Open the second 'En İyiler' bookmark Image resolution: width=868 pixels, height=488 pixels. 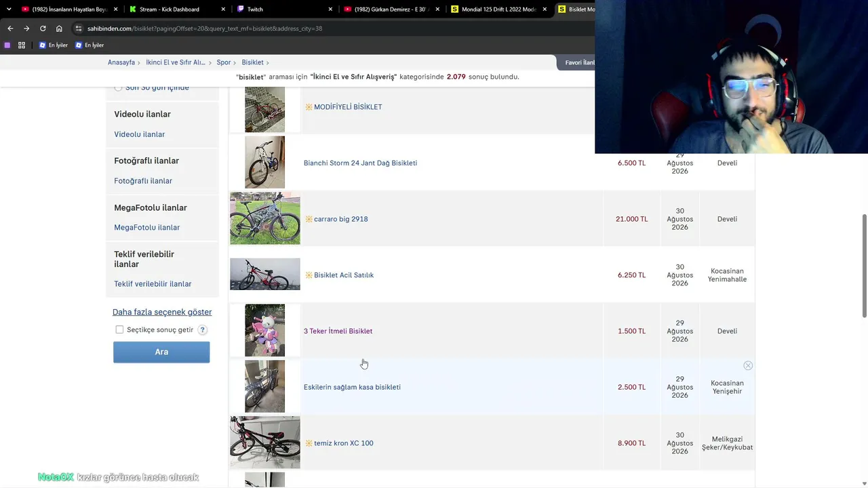(x=90, y=45)
